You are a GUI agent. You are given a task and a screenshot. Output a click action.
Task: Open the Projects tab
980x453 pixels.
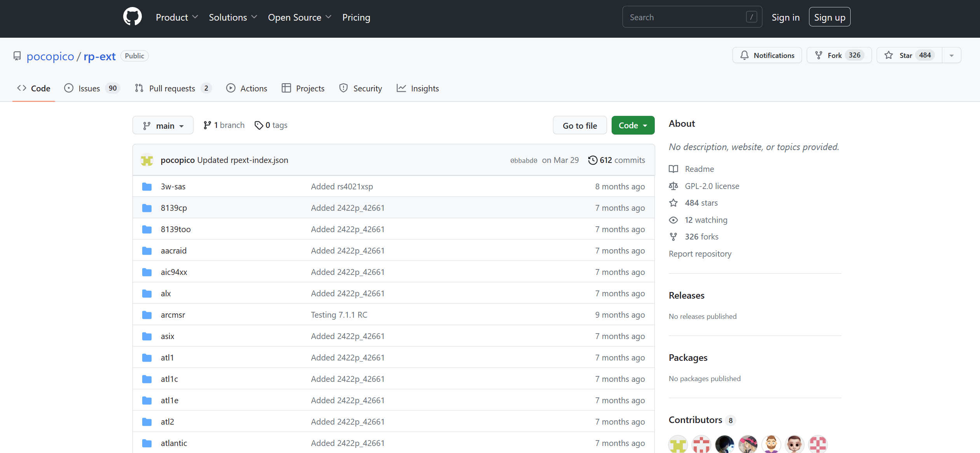tap(303, 89)
